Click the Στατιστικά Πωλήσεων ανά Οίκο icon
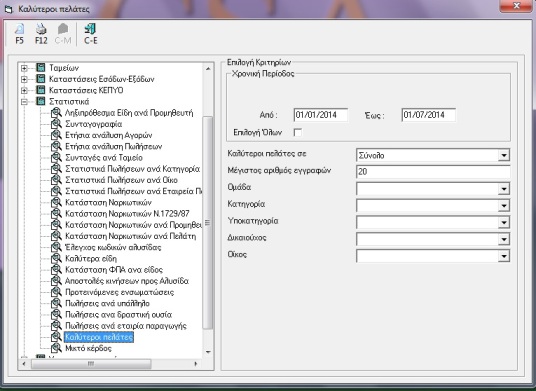Screen dimensions: 536x391 (x=56, y=180)
